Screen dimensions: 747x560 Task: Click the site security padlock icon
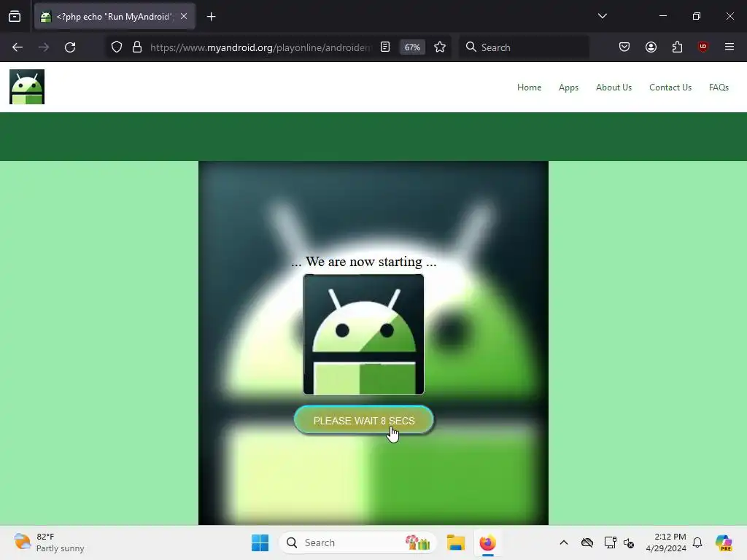coord(137,47)
